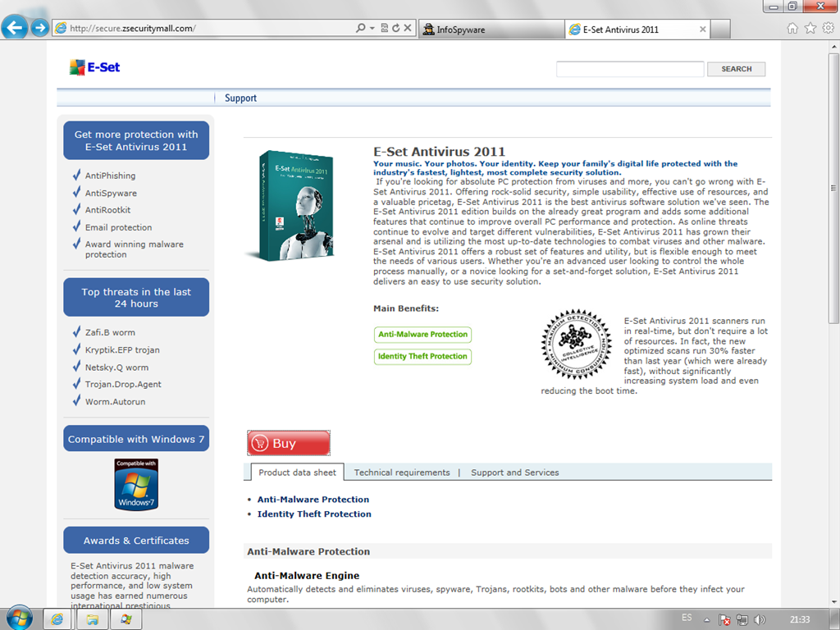This screenshot has height=630, width=840.
Task: Click the compatibility view icon in address bar
Action: (384, 28)
